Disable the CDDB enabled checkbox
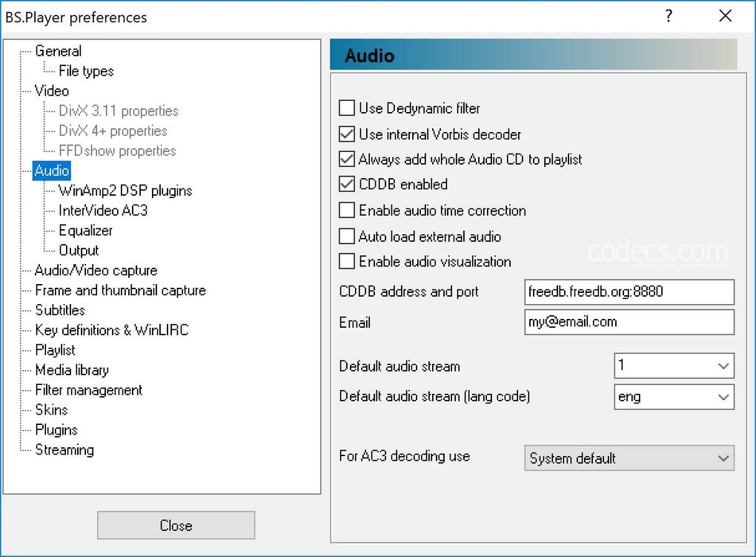The width and height of the screenshot is (756, 557). [347, 184]
